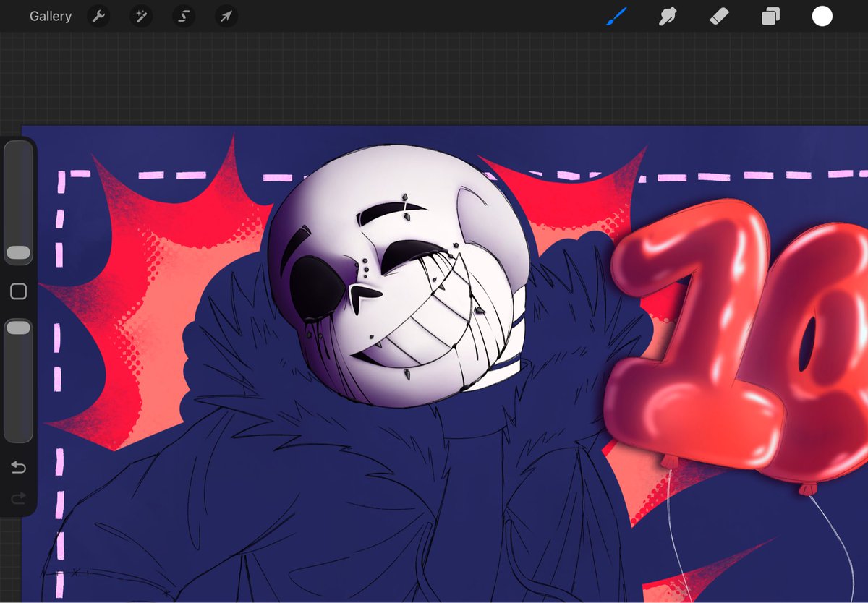Open the Adjustments magic wand menu
The image size is (868, 603).
[x=140, y=16]
